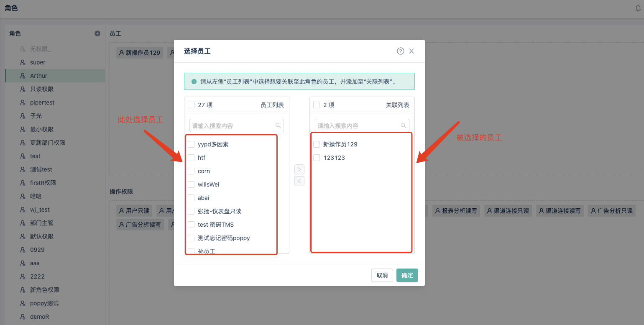This screenshot has height=325, width=644.
Task: Toggle select-all checkbox for 27 项 员工列表
Action: tap(191, 105)
